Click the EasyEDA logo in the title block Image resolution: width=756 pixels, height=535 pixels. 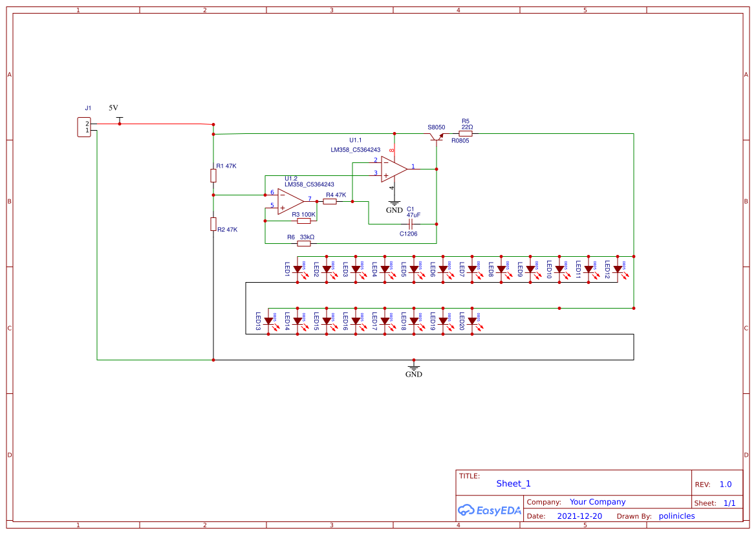tap(490, 510)
